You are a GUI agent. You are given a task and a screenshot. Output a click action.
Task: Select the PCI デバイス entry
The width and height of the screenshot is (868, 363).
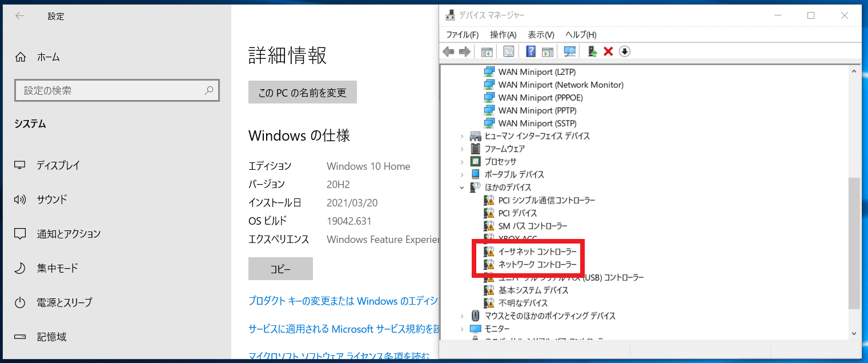click(517, 213)
